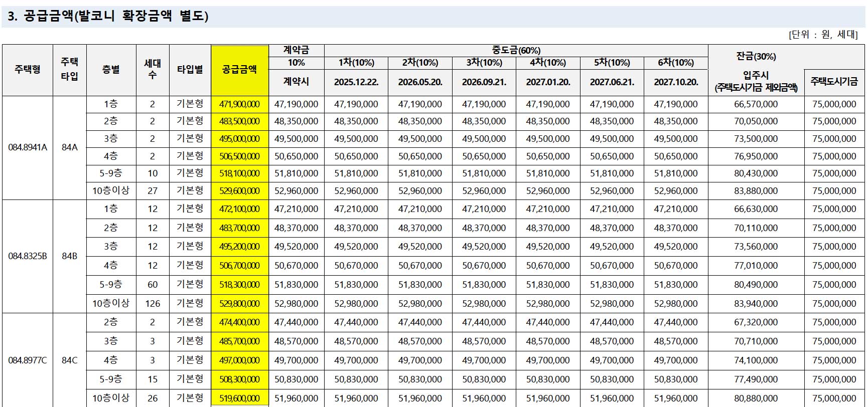Select balance amount 70,710,000
Screen dimensions: 868x407
pyautogui.click(x=756, y=341)
